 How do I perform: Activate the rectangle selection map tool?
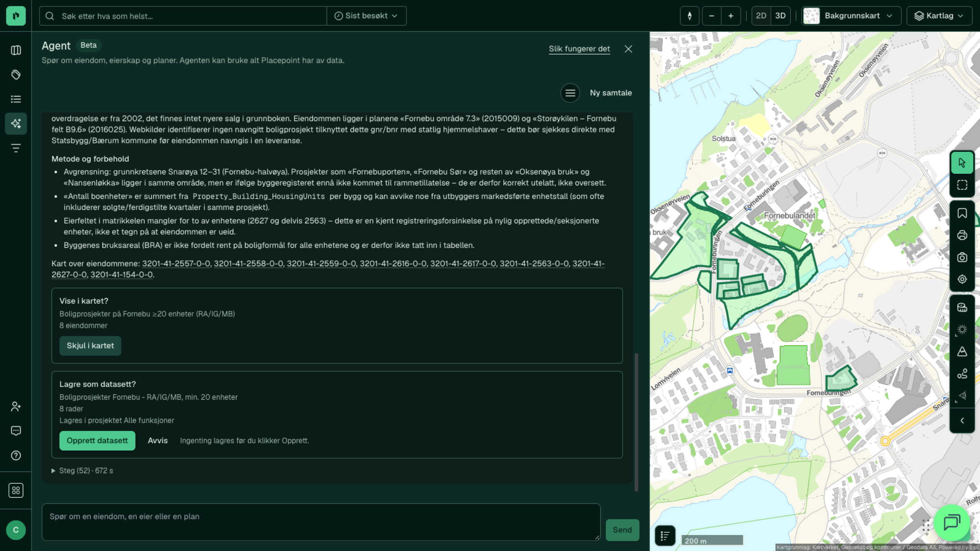tap(962, 185)
